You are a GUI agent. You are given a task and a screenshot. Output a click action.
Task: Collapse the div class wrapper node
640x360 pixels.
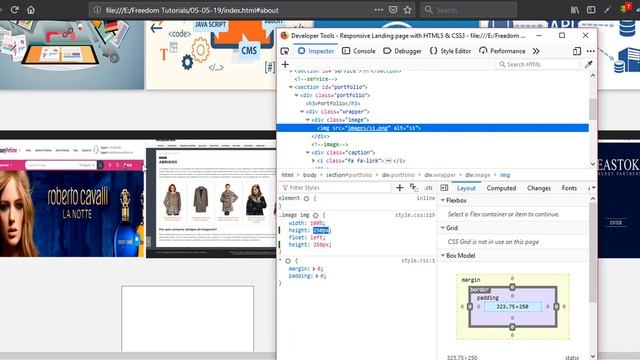[302, 111]
